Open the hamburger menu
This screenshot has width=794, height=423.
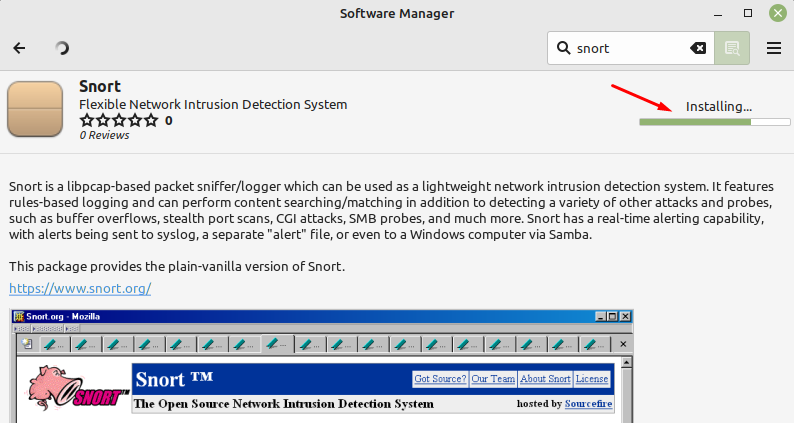(774, 48)
